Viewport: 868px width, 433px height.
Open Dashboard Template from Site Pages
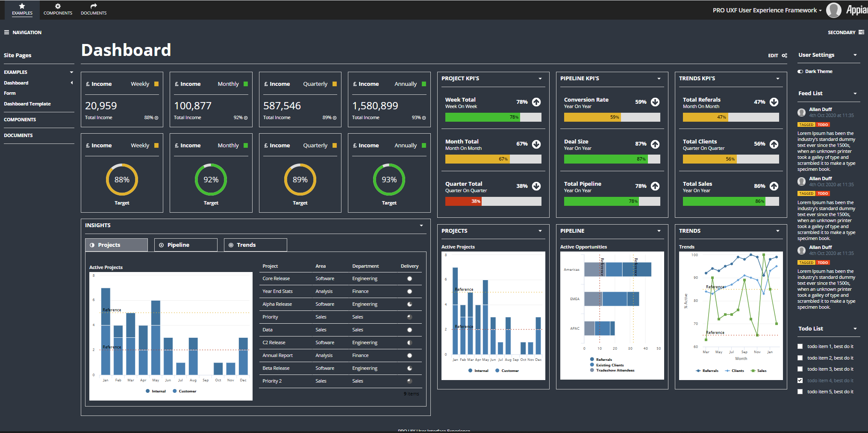click(x=27, y=104)
